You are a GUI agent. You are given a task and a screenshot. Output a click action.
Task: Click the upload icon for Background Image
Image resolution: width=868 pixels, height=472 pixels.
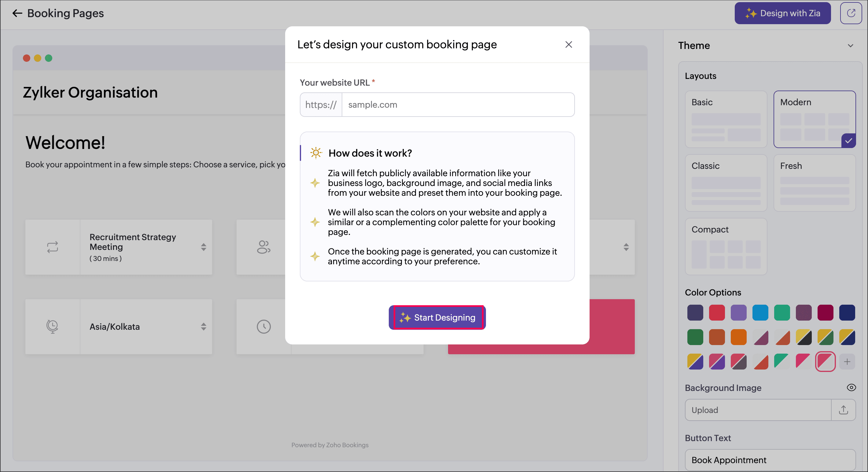(843, 410)
